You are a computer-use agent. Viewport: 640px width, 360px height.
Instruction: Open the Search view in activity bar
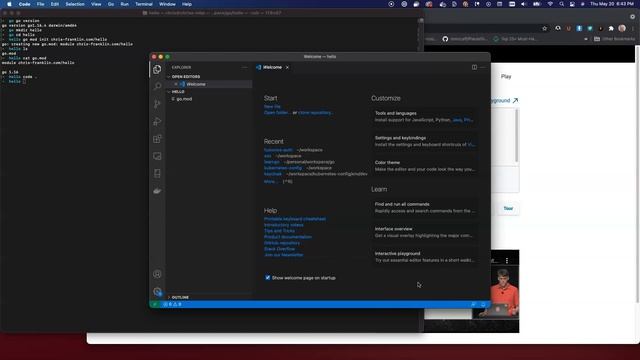[157, 87]
